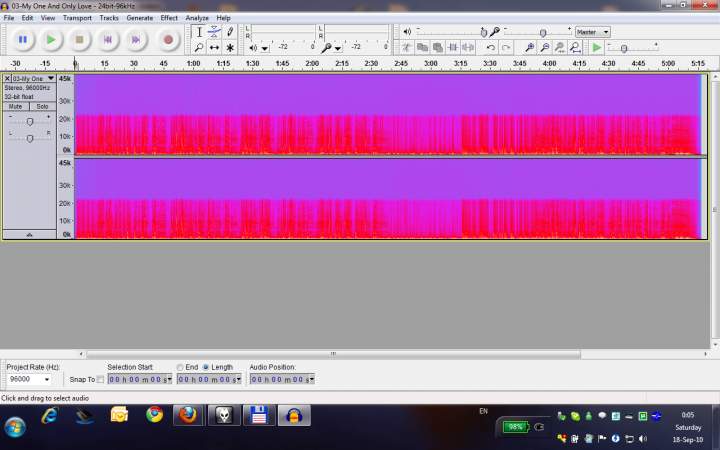Open the input meter dropdown arrow
720x450 pixels.
tap(338, 48)
